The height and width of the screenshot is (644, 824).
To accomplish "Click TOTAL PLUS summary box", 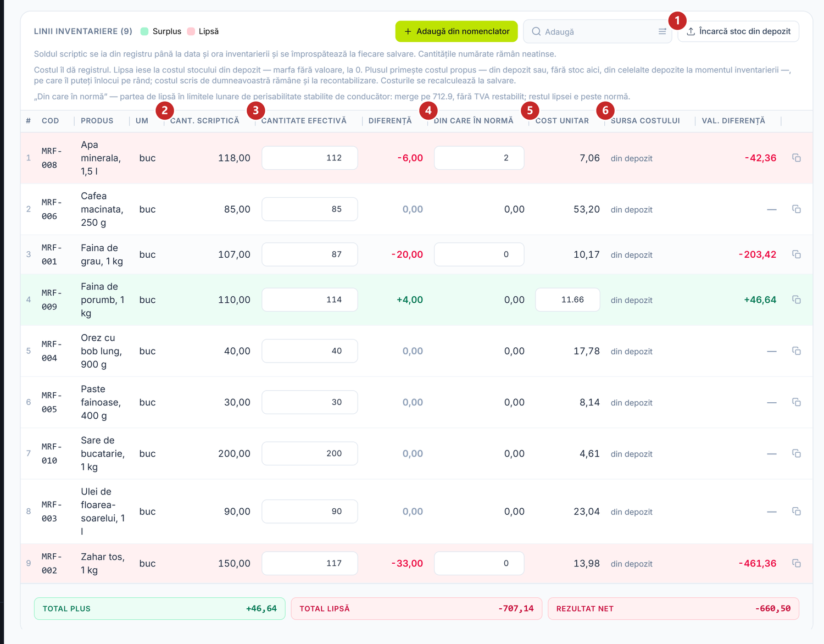I will pyautogui.click(x=159, y=608).
